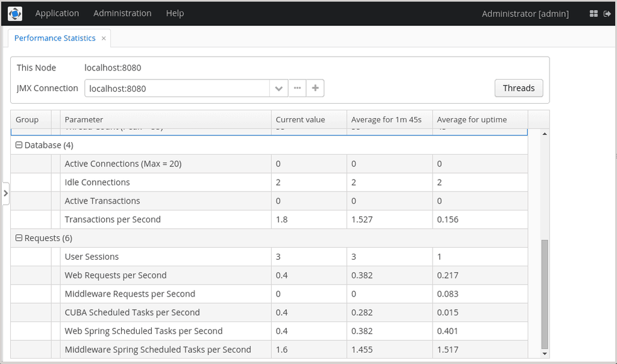This screenshot has height=364, width=617.
Task: Click the table scrollbar up arrow
Action: coord(545,134)
